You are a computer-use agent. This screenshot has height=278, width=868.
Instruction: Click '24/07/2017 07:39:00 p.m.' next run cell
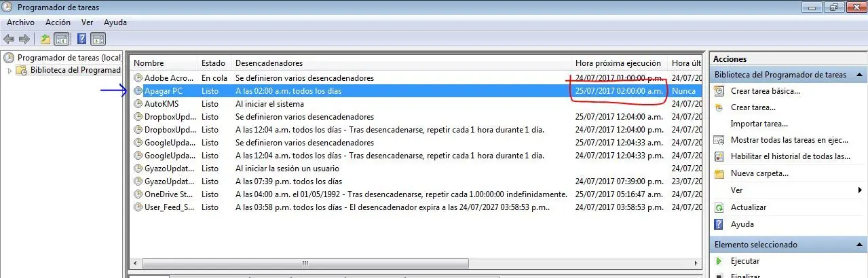pos(619,181)
